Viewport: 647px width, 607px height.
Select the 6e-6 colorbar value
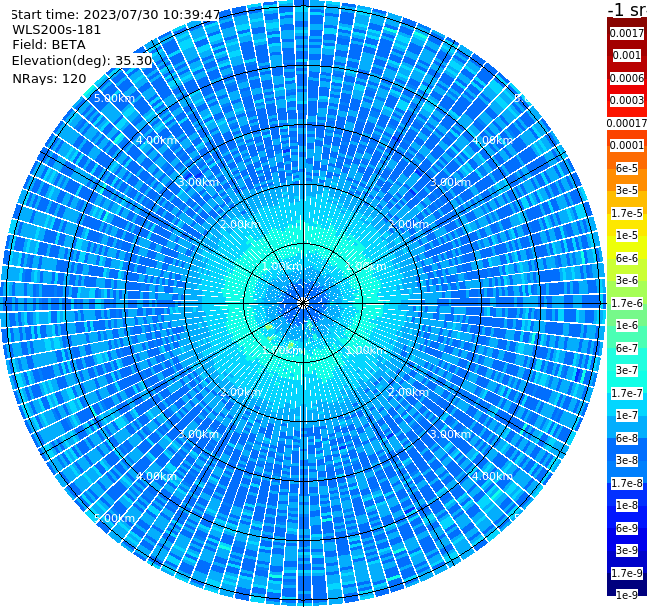point(627,258)
